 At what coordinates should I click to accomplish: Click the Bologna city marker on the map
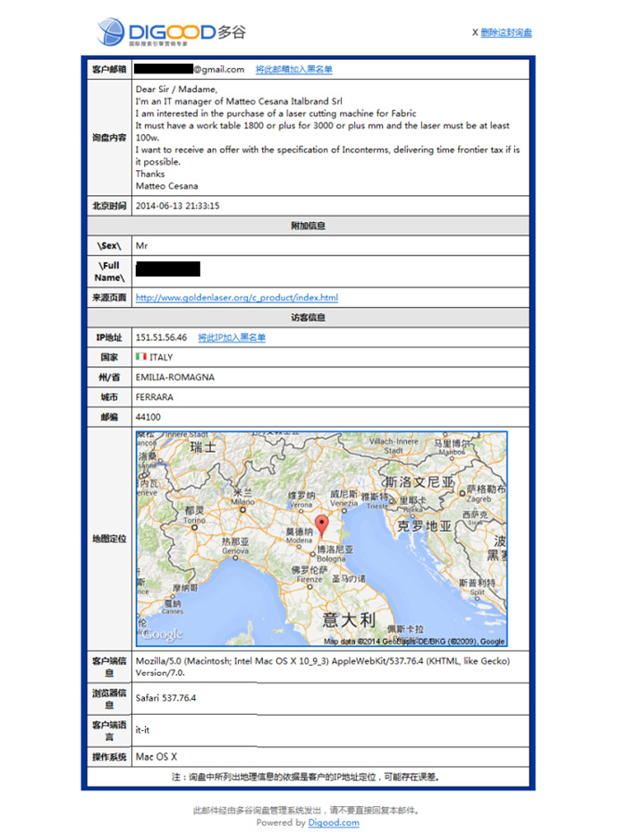pos(313,556)
